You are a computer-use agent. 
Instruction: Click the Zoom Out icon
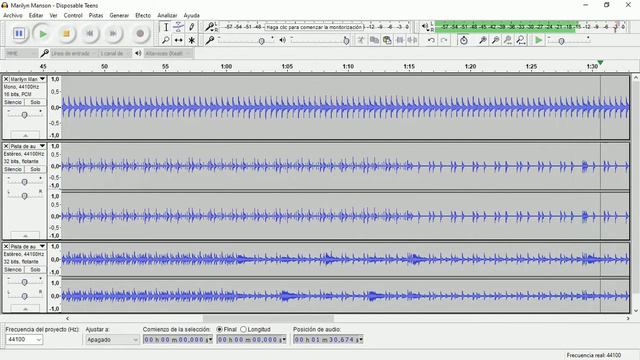point(495,40)
